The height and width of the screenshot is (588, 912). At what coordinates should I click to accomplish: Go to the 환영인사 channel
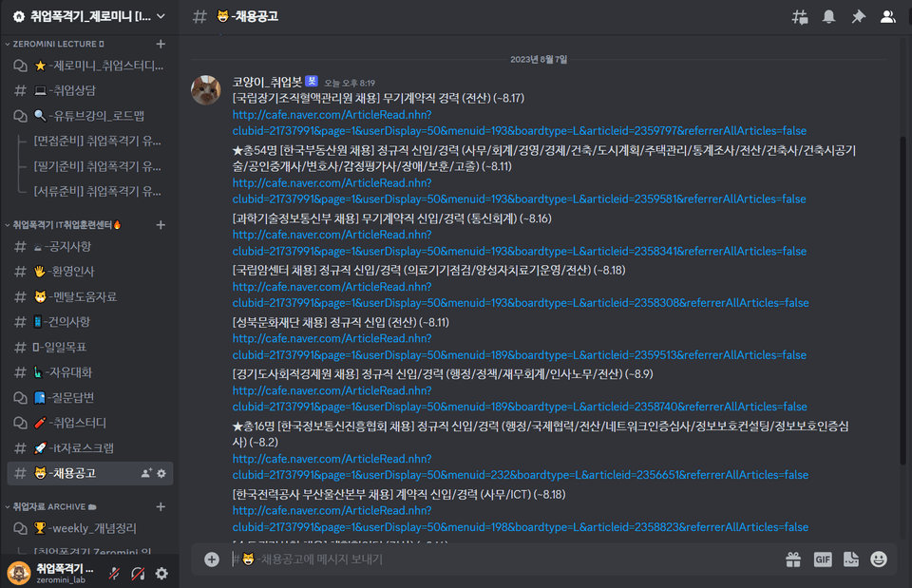[x=89, y=272]
